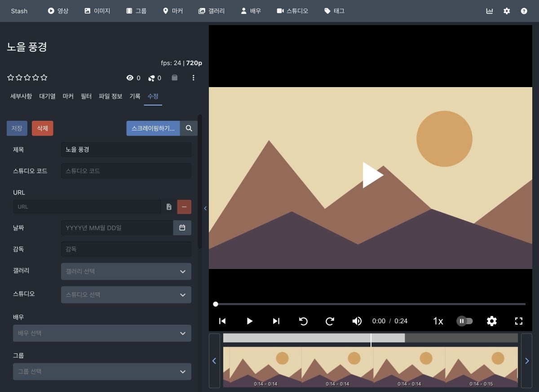Image resolution: width=539 pixels, height=392 pixels.
Task: Remove the URL field with minus button
Action: 184,207
